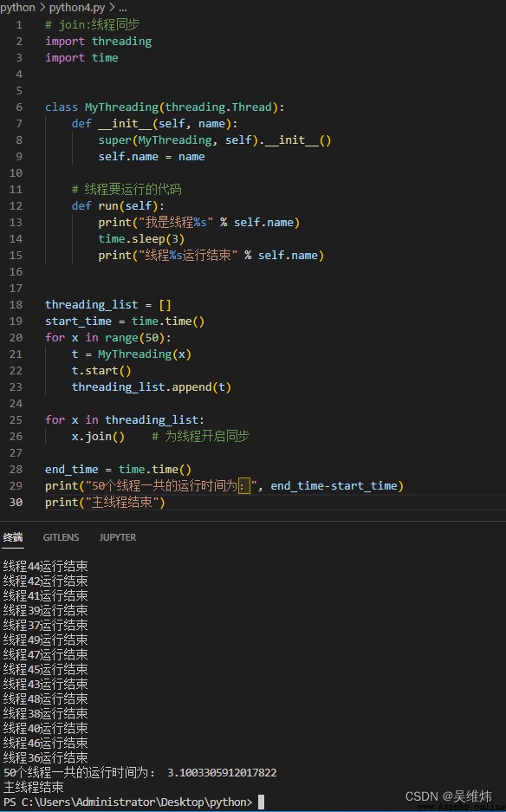Open the breadcrumb ellipsis after python4.py
This screenshot has height=812, width=506.
[x=123, y=8]
